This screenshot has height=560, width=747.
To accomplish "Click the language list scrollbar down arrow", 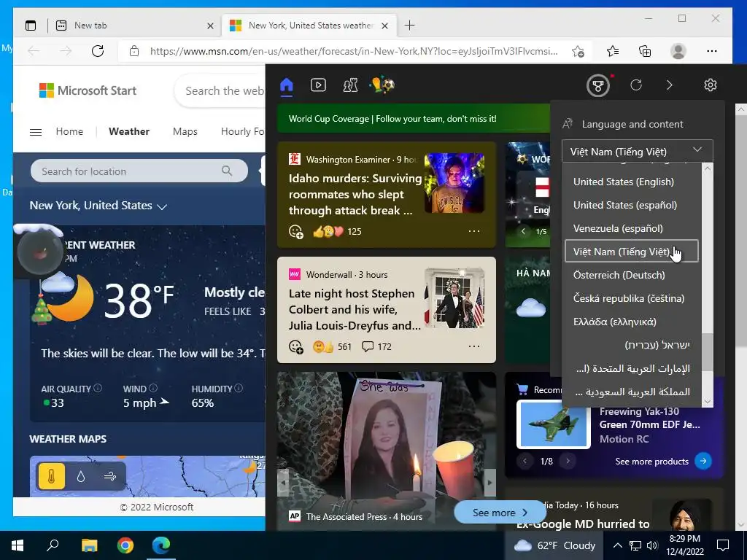I will (708, 402).
